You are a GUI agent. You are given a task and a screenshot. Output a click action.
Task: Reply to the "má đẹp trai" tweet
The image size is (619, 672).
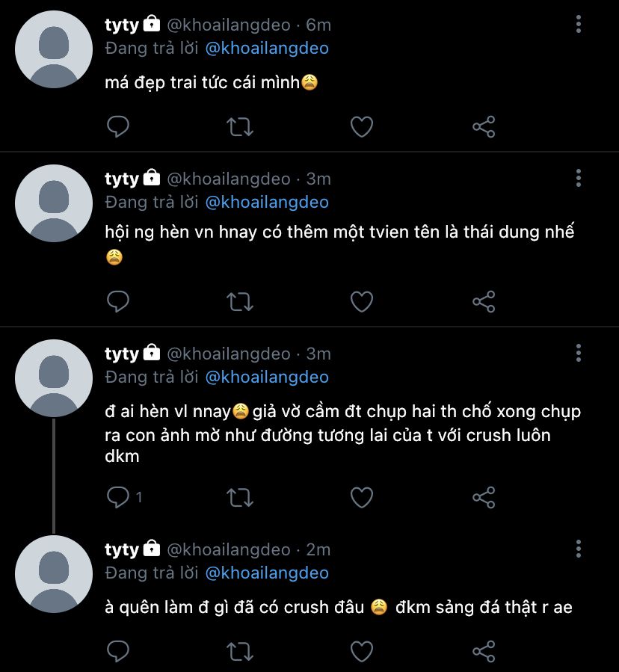coord(118,127)
